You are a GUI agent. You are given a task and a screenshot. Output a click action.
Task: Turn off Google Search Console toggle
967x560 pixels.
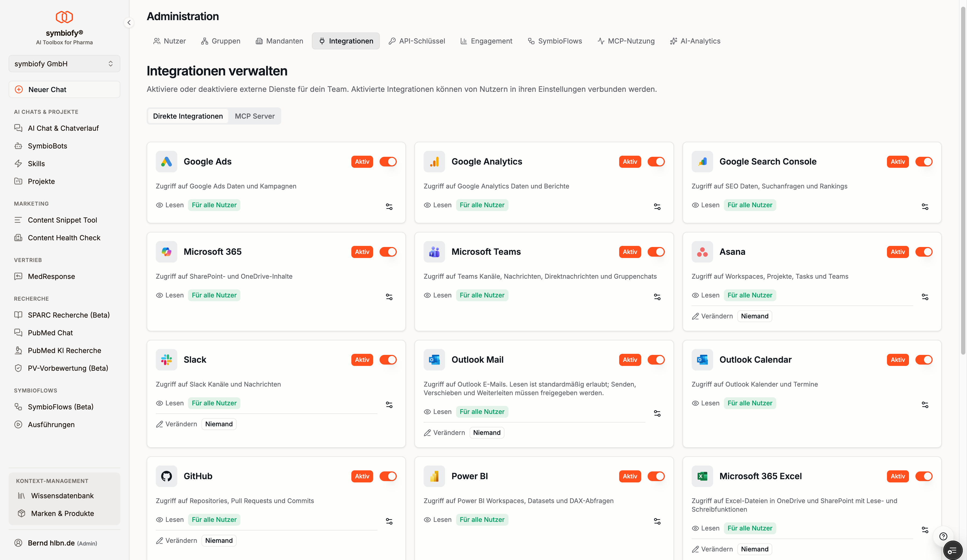coord(924,162)
